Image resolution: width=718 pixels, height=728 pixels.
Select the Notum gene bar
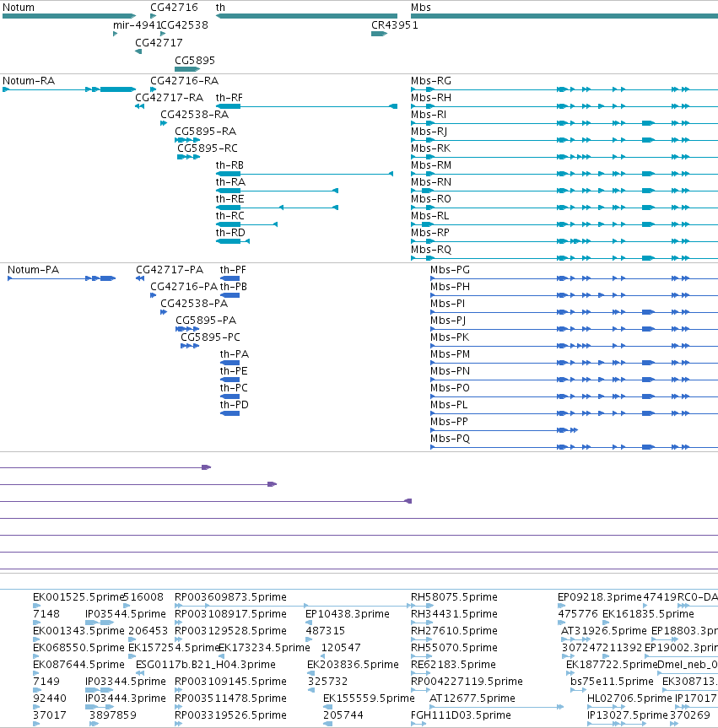(69, 16)
